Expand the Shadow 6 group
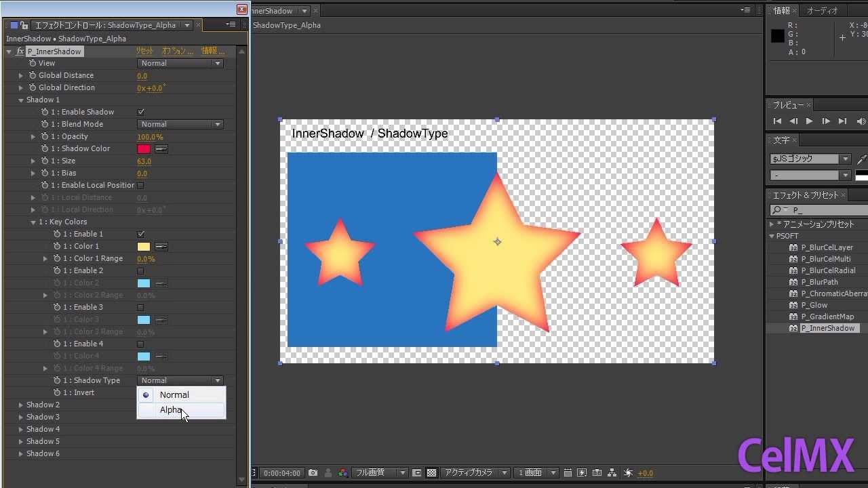 click(x=21, y=453)
